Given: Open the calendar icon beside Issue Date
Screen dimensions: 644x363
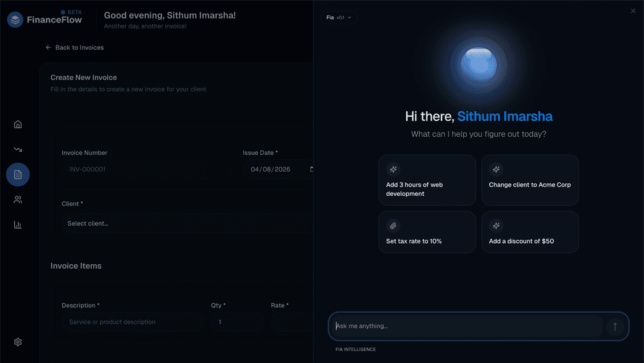Looking at the screenshot, I should pyautogui.click(x=311, y=168).
